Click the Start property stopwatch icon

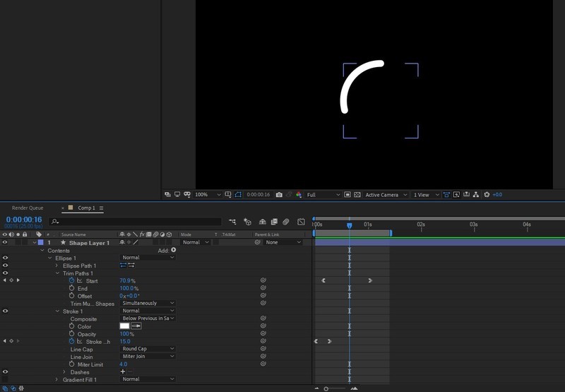coord(71,280)
